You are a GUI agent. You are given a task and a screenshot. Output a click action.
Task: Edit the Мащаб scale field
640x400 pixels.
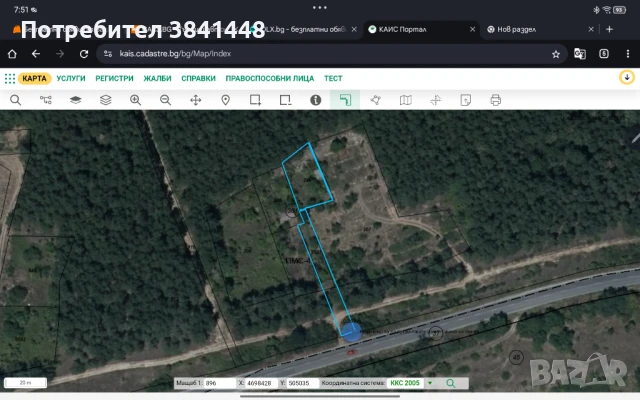click(220, 383)
